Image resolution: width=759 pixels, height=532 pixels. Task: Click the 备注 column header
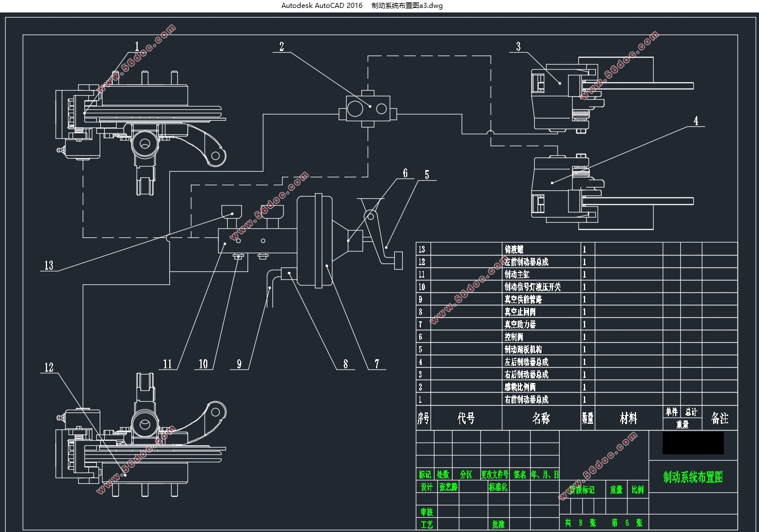719,418
